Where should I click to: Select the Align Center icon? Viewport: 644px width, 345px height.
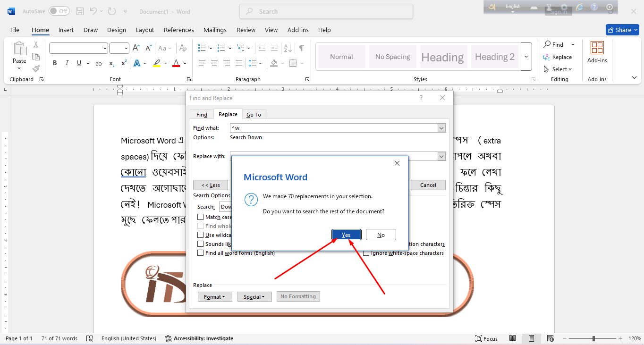(x=214, y=62)
